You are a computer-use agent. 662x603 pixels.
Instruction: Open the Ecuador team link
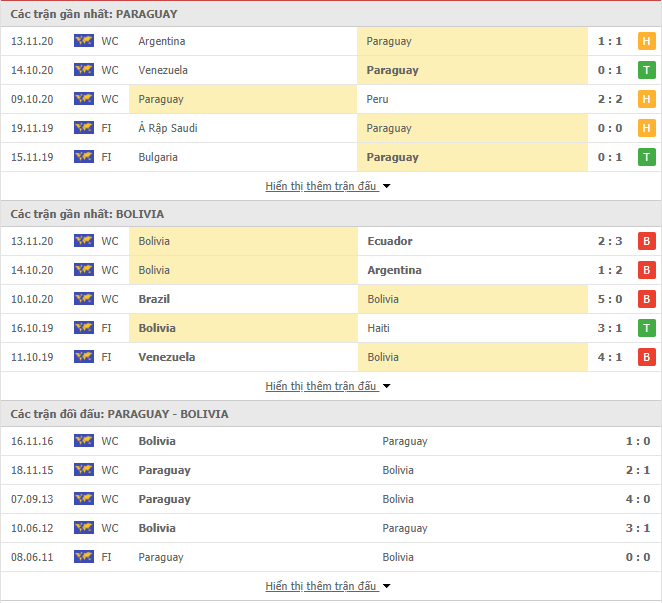[390, 241]
